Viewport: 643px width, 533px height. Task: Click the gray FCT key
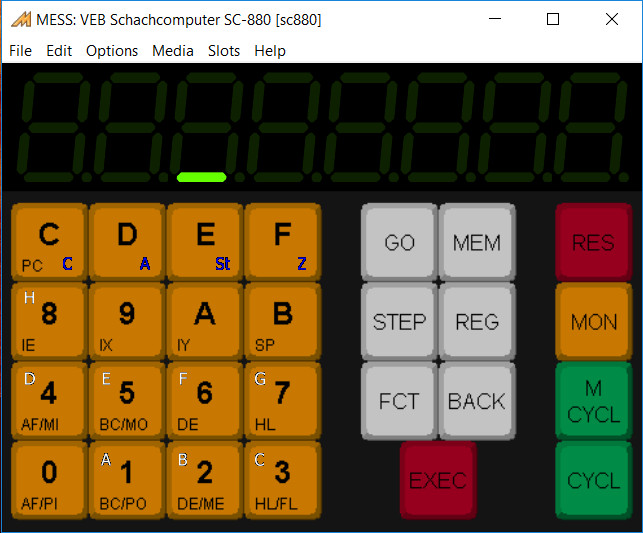click(x=399, y=401)
